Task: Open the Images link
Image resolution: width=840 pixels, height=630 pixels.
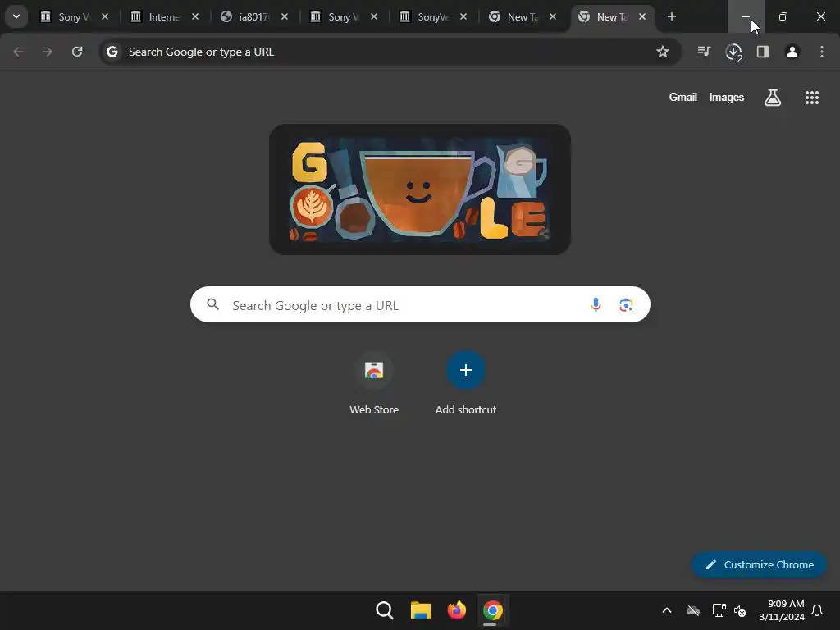Action: click(727, 98)
